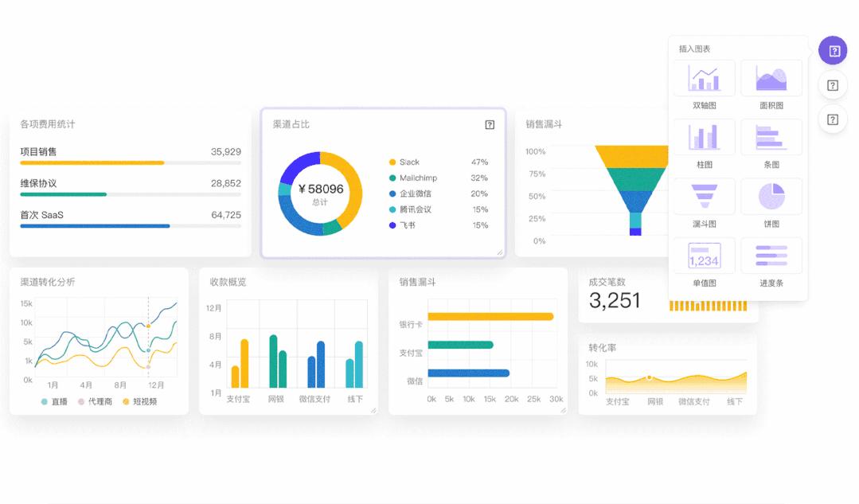Click the resize handle of 渠道占比 card
The width and height of the screenshot is (859, 504).
[x=499, y=253]
